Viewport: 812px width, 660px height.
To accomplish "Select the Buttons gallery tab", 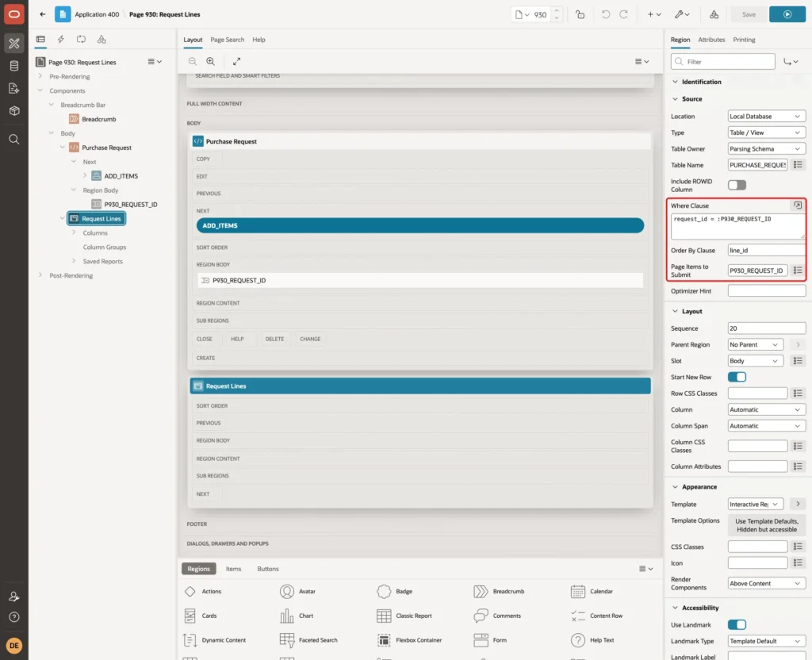I will point(268,569).
